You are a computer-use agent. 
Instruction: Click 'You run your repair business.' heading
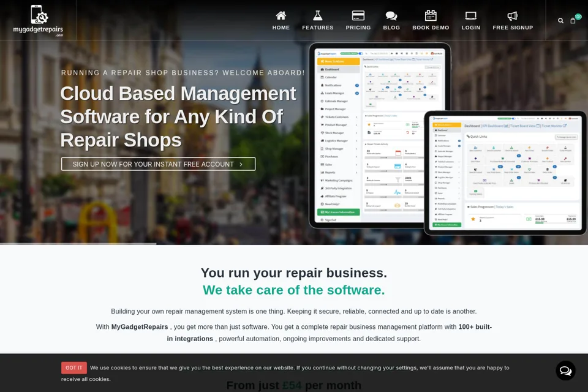(293, 273)
